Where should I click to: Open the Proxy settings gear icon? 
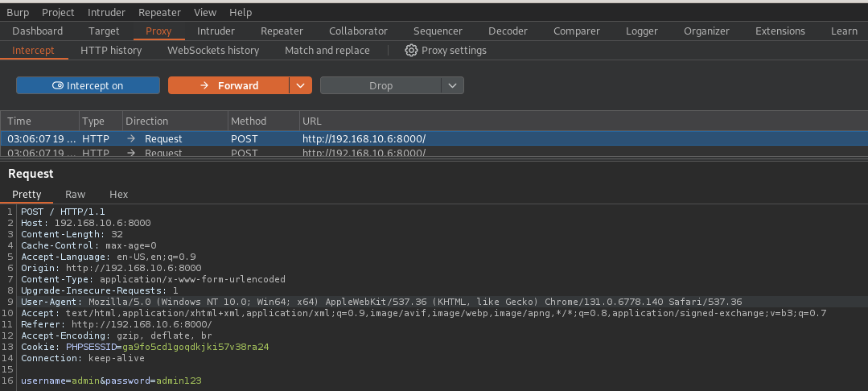[x=411, y=51]
